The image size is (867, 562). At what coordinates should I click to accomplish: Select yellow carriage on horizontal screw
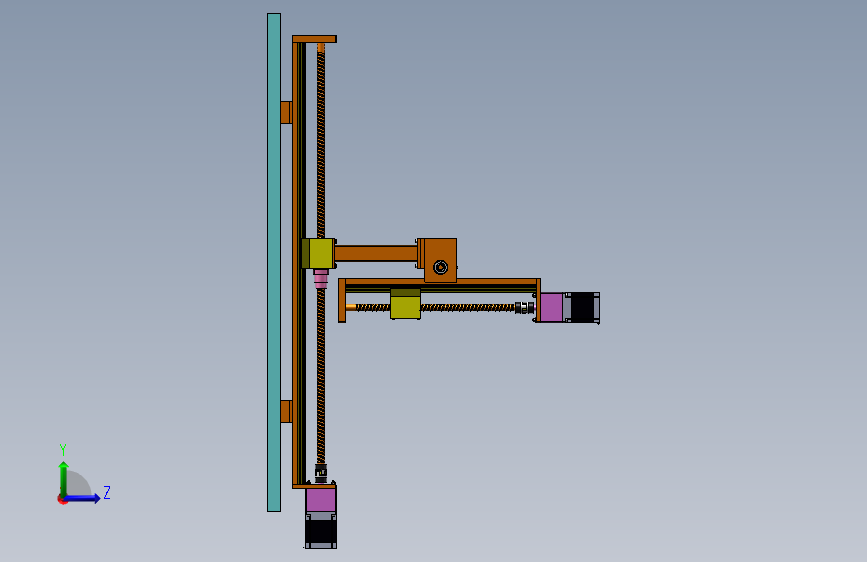pyautogui.click(x=405, y=304)
